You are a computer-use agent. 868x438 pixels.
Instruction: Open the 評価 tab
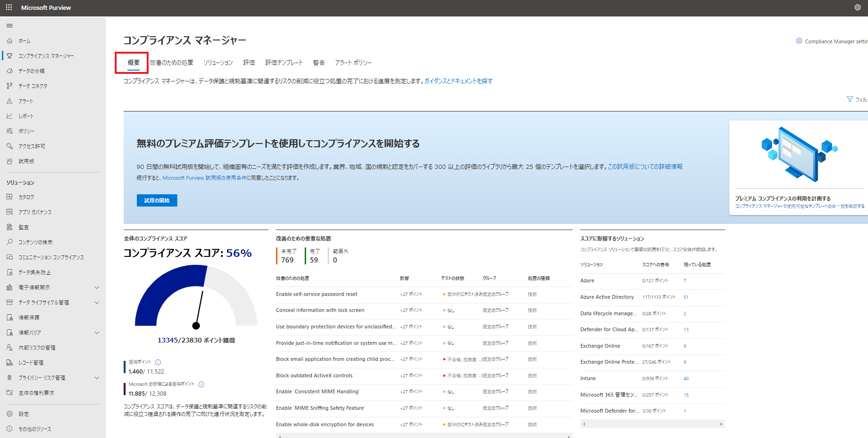(x=249, y=63)
